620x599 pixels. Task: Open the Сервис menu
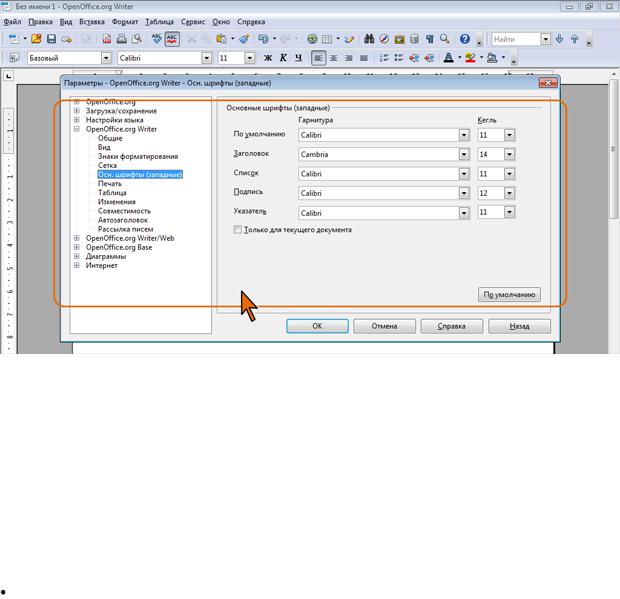193,22
